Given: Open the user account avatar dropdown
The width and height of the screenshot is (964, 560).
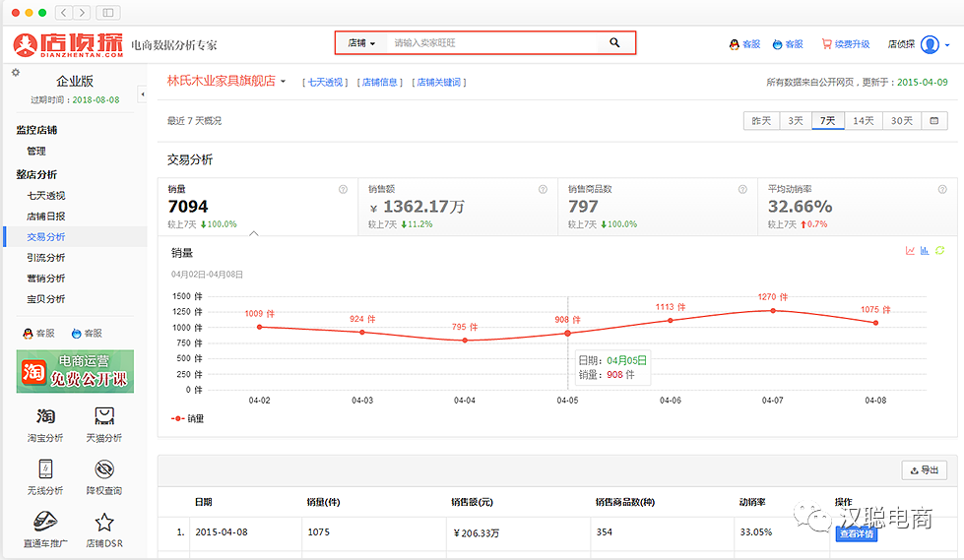Looking at the screenshot, I should tap(934, 44).
